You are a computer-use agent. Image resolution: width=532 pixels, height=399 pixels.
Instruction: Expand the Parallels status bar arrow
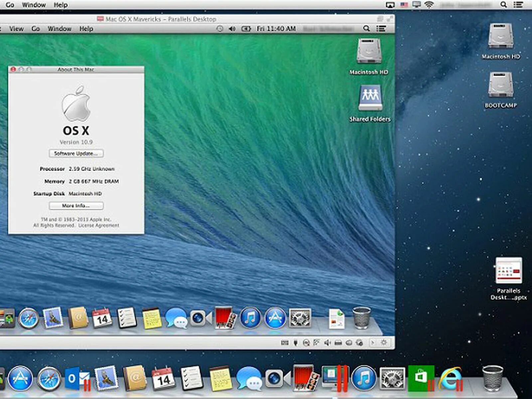click(x=372, y=342)
